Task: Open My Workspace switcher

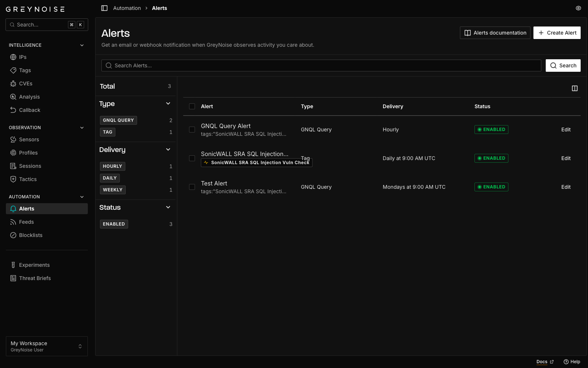Action: click(x=47, y=346)
